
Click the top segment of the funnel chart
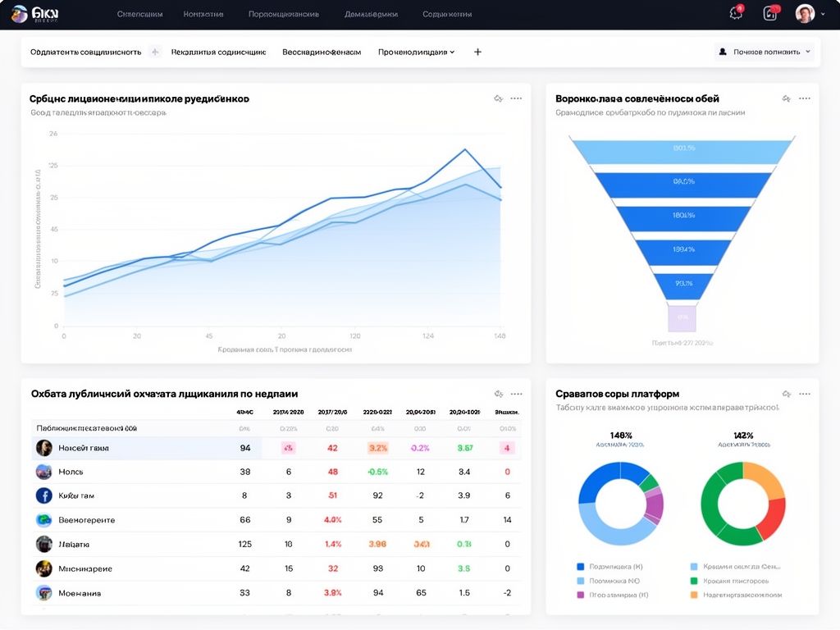tap(682, 148)
